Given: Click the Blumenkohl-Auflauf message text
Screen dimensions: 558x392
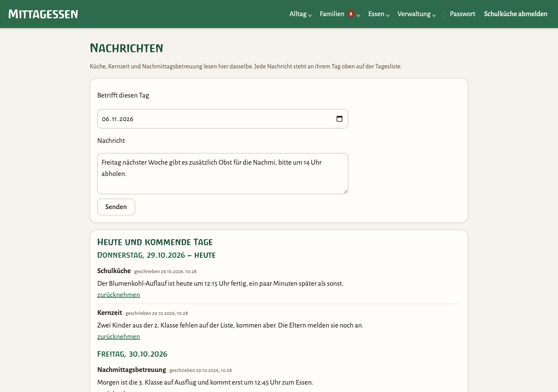Looking at the screenshot, I should (220, 284).
